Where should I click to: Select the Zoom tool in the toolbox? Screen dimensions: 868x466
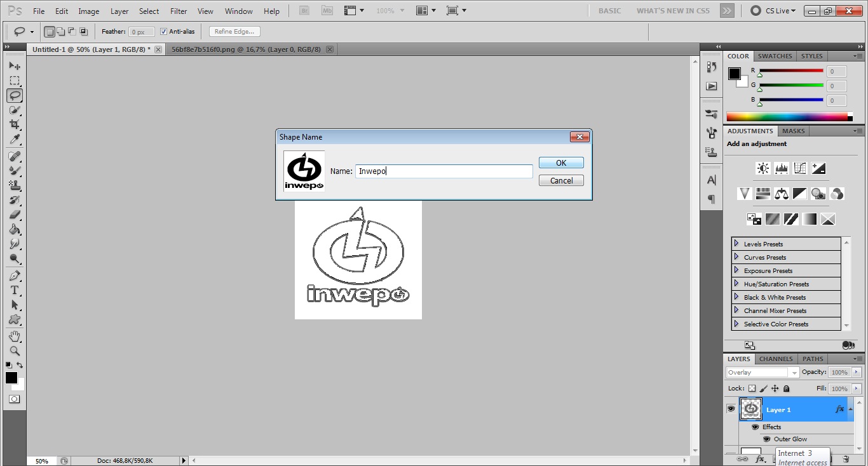pyautogui.click(x=15, y=351)
